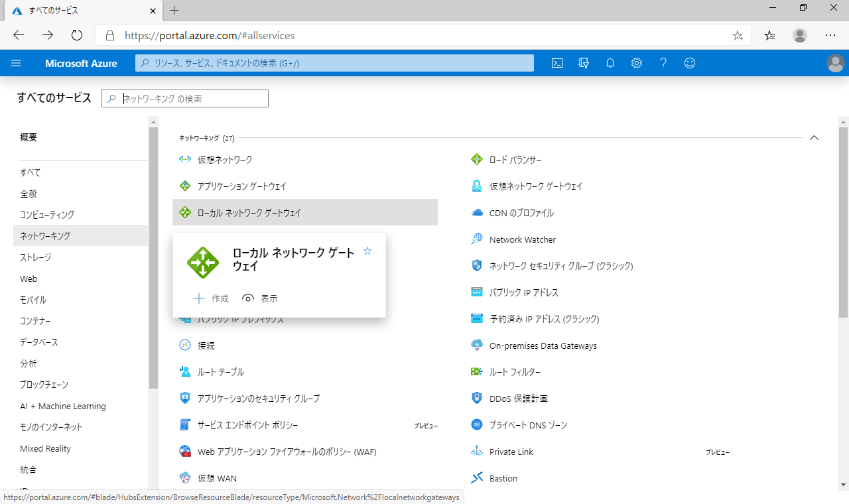Viewport: 849px width, 504px height.
Task: Click the On-premises Data Gateways icon
Action: coord(477,346)
